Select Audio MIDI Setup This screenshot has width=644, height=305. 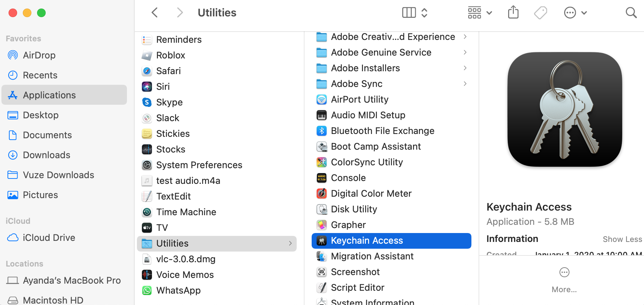click(392, 115)
